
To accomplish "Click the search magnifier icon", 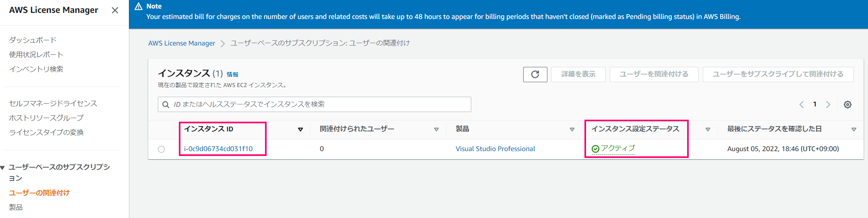I will 166,104.
